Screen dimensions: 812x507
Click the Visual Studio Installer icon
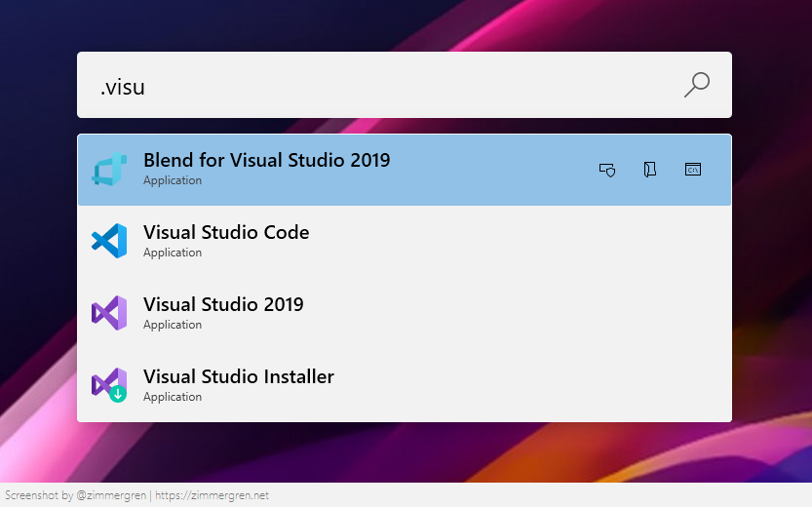(109, 385)
